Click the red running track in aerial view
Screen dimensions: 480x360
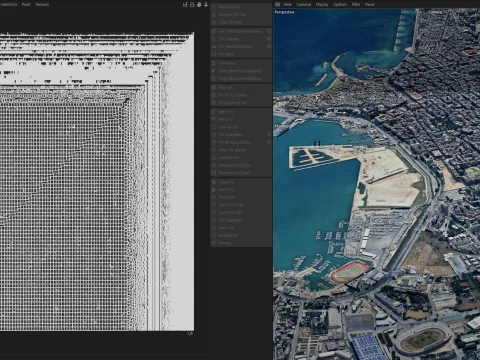(x=350, y=272)
